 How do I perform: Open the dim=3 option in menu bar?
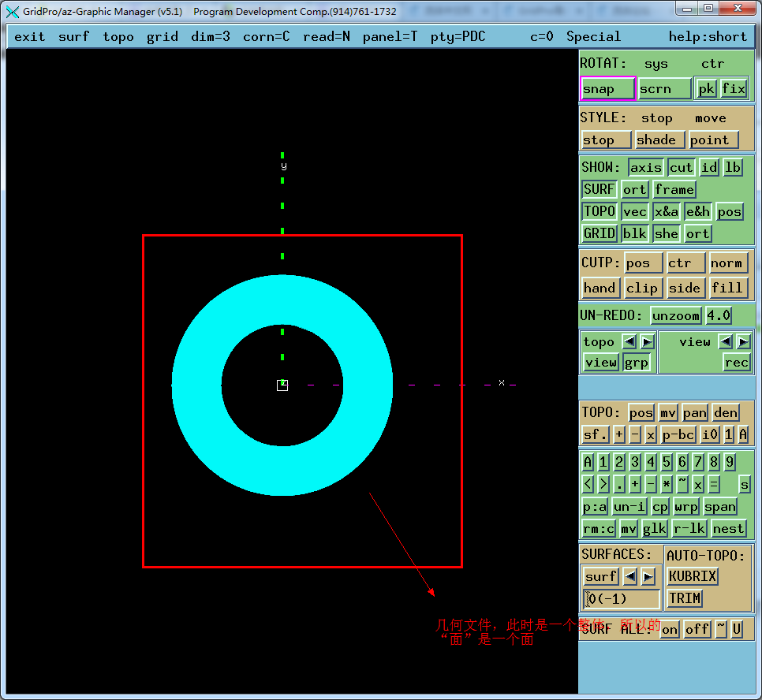click(x=211, y=37)
